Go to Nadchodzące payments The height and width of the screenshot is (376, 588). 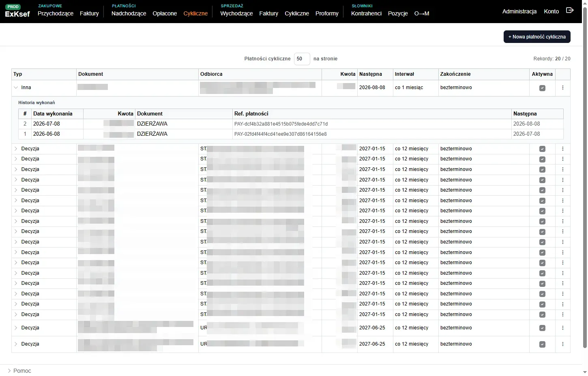(129, 13)
